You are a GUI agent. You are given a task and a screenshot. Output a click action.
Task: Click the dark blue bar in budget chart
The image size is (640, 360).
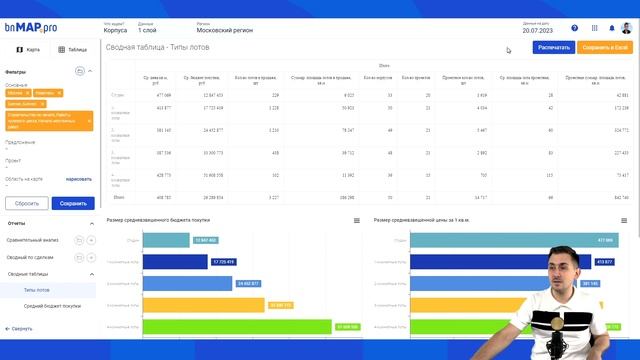pos(175,262)
